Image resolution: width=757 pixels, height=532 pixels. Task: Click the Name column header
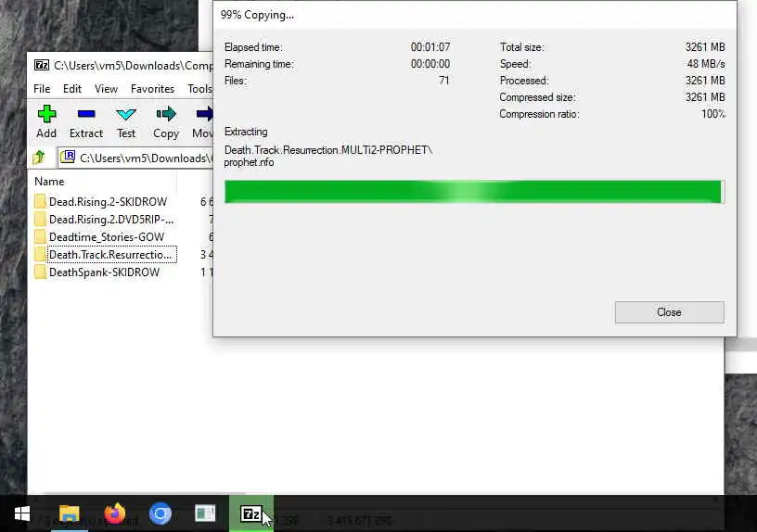[49, 182]
